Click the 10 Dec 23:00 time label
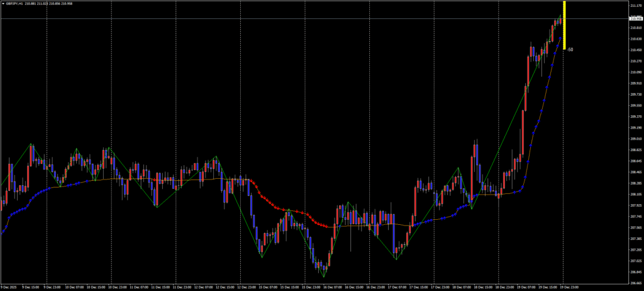This screenshot has height=291, width=644. tap(118, 288)
